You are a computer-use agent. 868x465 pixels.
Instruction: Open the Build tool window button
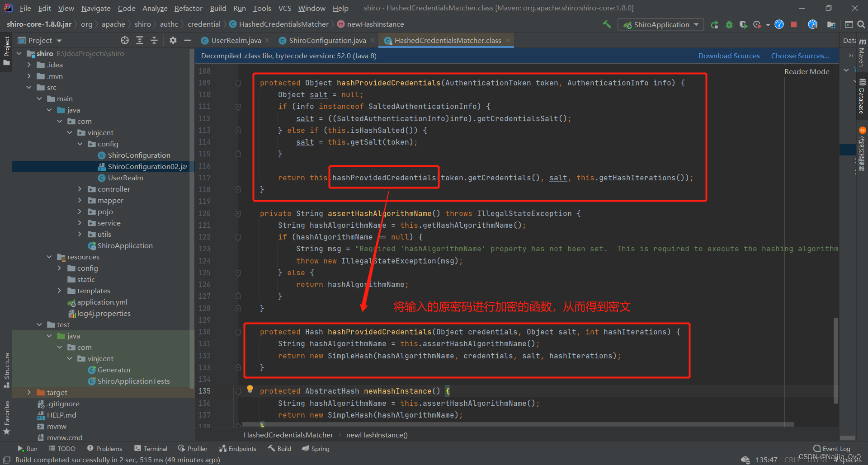click(x=279, y=449)
